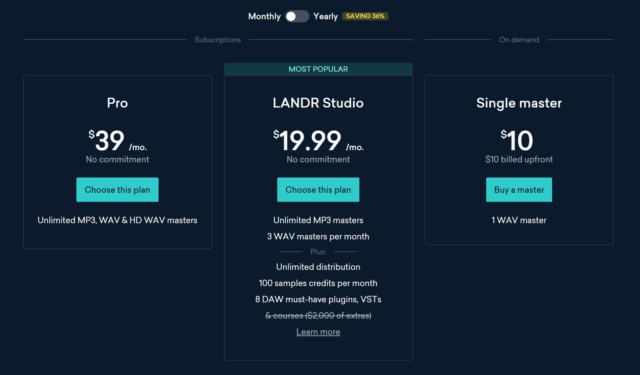Click the Subscriptions section header
The height and width of the screenshot is (375, 640).
pyautogui.click(x=218, y=40)
